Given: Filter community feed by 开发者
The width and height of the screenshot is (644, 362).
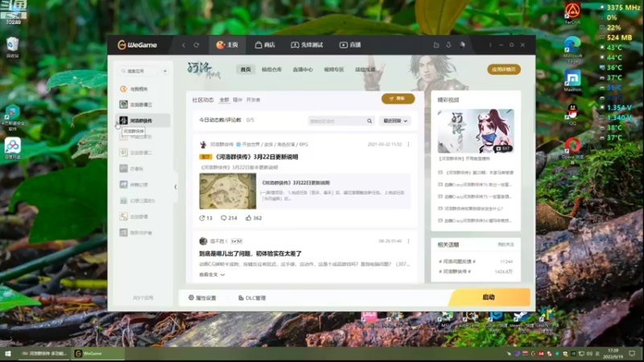Looking at the screenshot, I should pyautogui.click(x=253, y=100).
